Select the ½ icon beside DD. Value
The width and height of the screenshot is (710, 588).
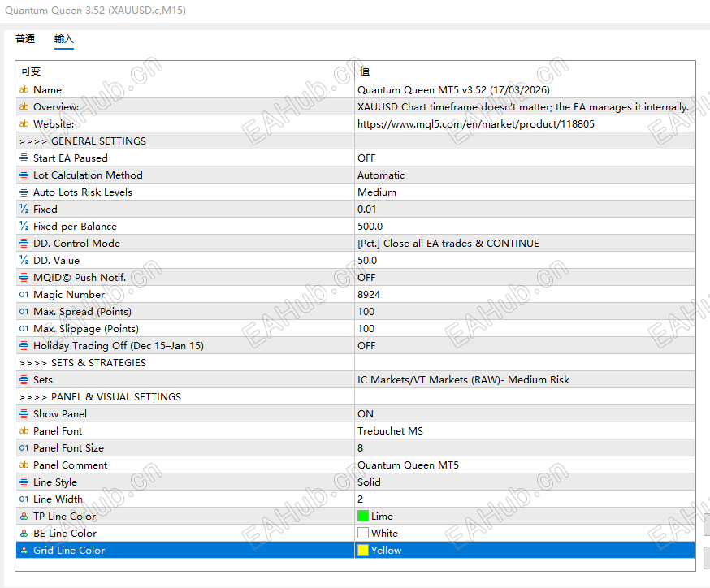(24, 260)
